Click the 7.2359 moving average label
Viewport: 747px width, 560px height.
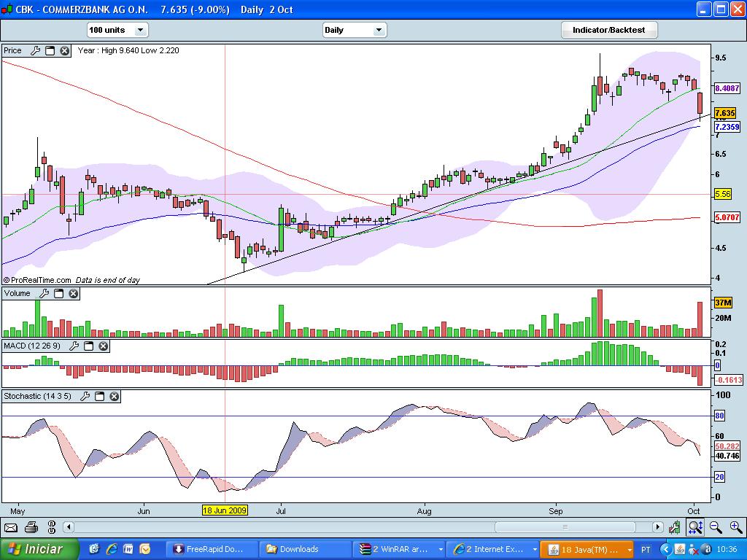tap(727, 127)
